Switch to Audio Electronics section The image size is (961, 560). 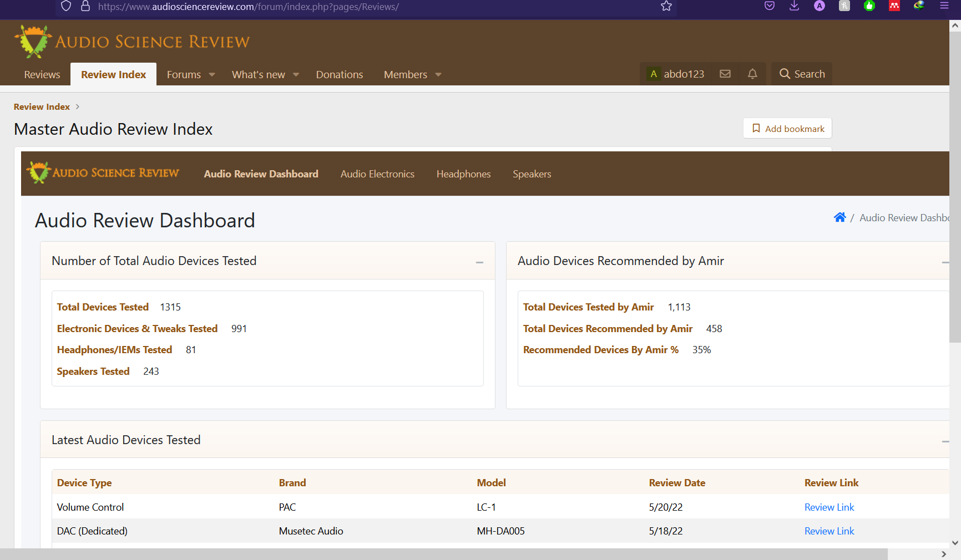[377, 174]
